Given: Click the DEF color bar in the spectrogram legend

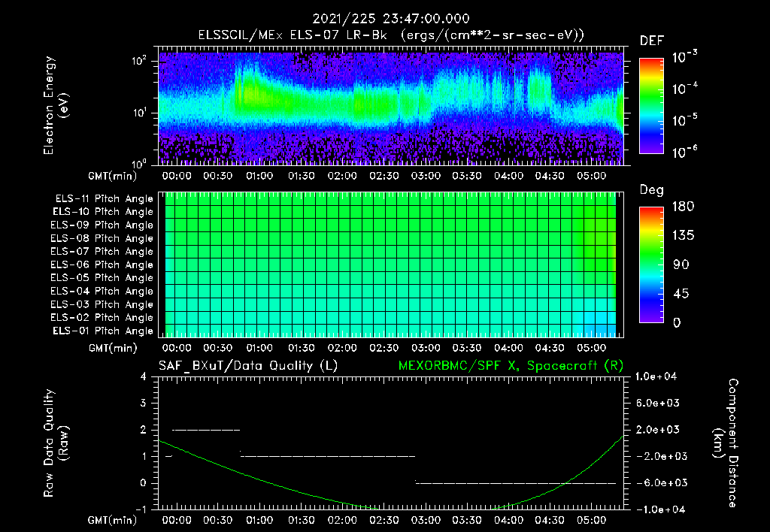Looking at the screenshot, I should [x=651, y=106].
